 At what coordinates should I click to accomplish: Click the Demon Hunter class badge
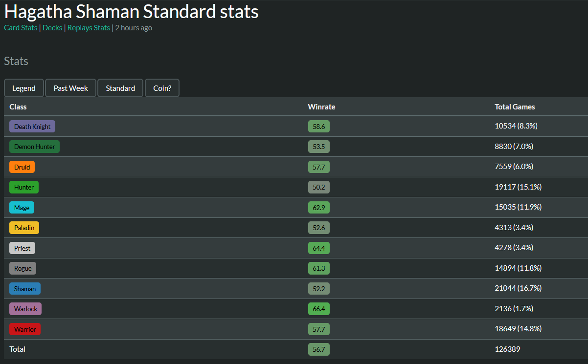tap(34, 147)
